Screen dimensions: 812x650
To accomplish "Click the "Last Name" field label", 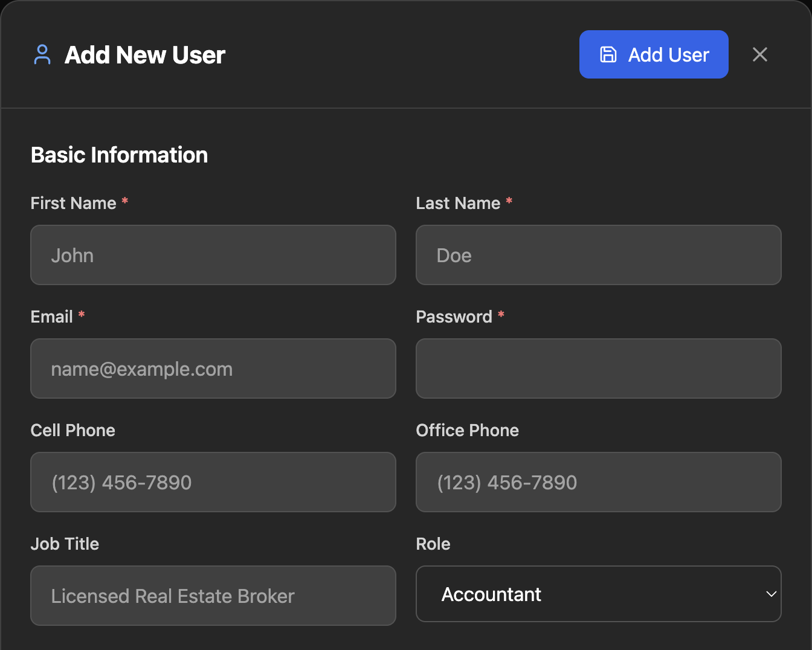I will click(x=458, y=203).
